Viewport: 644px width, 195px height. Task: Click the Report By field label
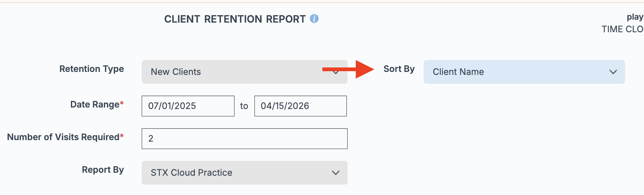coord(103,170)
